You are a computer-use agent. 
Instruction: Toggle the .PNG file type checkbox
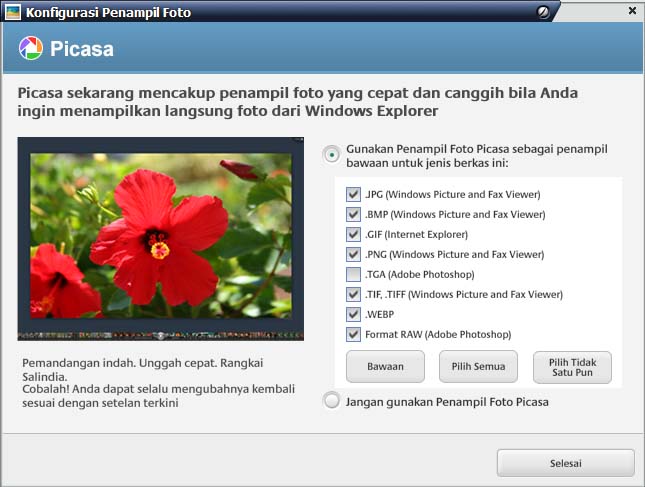point(353,254)
